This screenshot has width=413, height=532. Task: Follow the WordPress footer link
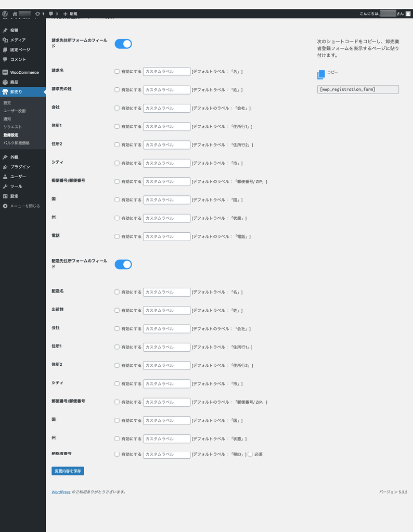(x=61, y=491)
